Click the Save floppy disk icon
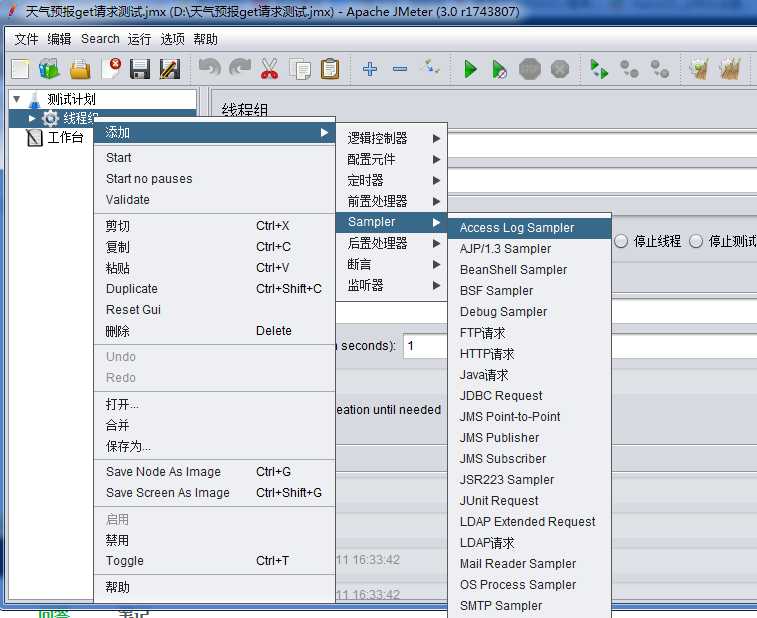Image resolution: width=757 pixels, height=618 pixels. [x=140, y=69]
